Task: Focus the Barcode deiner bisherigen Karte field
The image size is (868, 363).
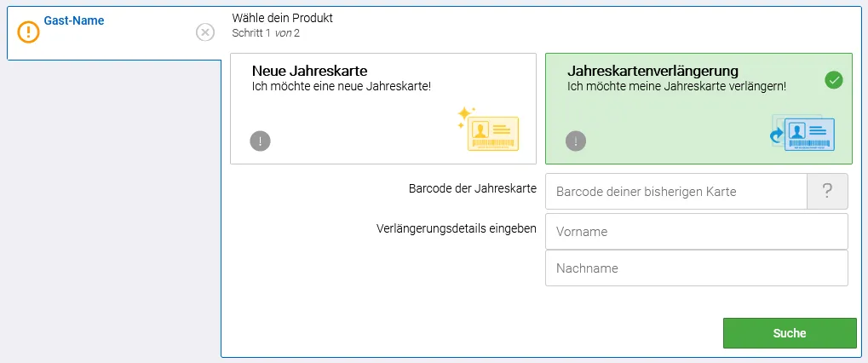Action: point(675,192)
